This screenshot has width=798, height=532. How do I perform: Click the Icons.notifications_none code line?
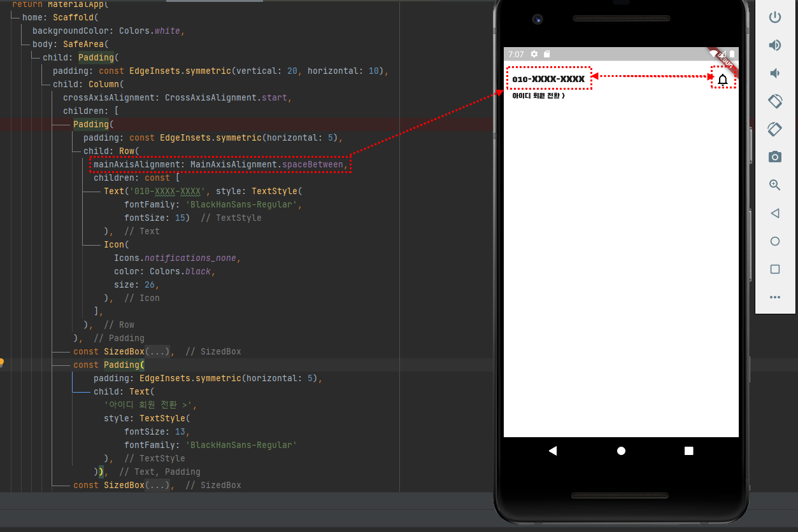178,258
